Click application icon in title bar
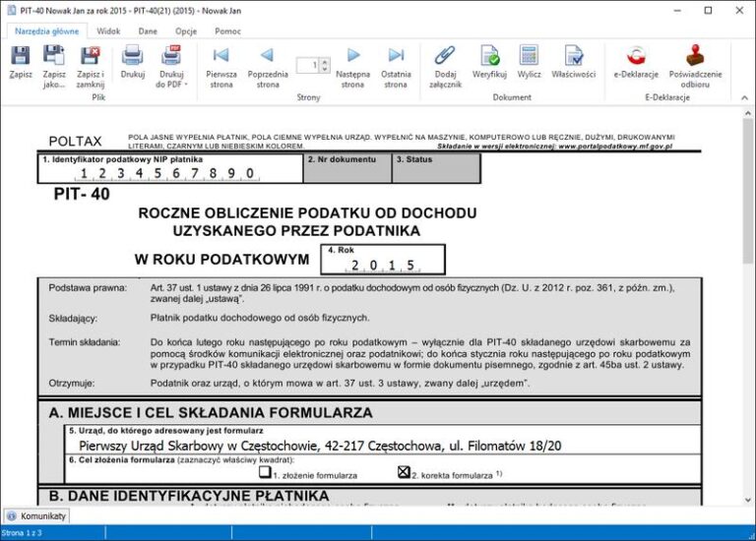 click(x=11, y=10)
